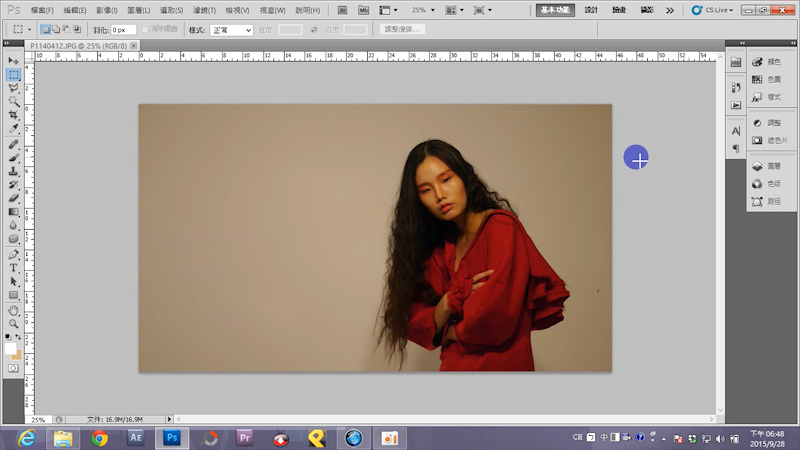Viewport: 800px width, 450px height.
Task: Select the Zoom tool
Action: [13, 323]
